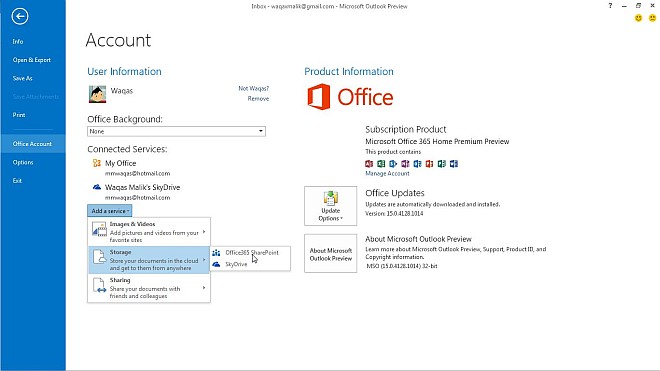Expand the Storage submenu
This screenshot has width=660, height=371.
[x=149, y=260]
